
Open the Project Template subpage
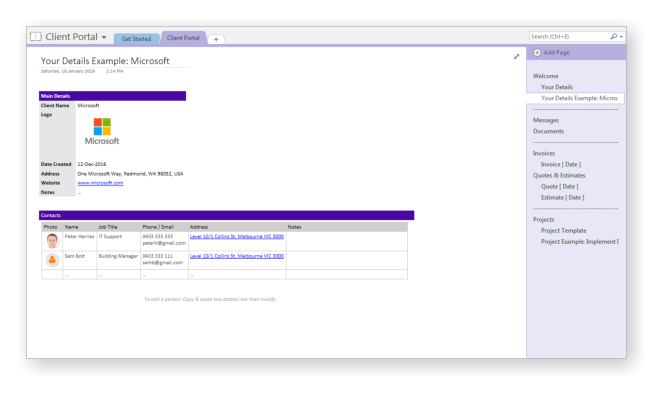click(564, 231)
